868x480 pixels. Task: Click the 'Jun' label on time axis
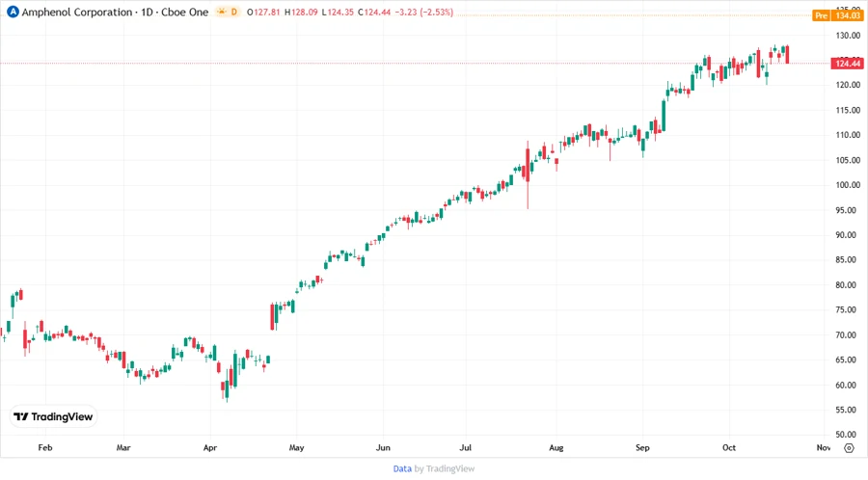383,447
